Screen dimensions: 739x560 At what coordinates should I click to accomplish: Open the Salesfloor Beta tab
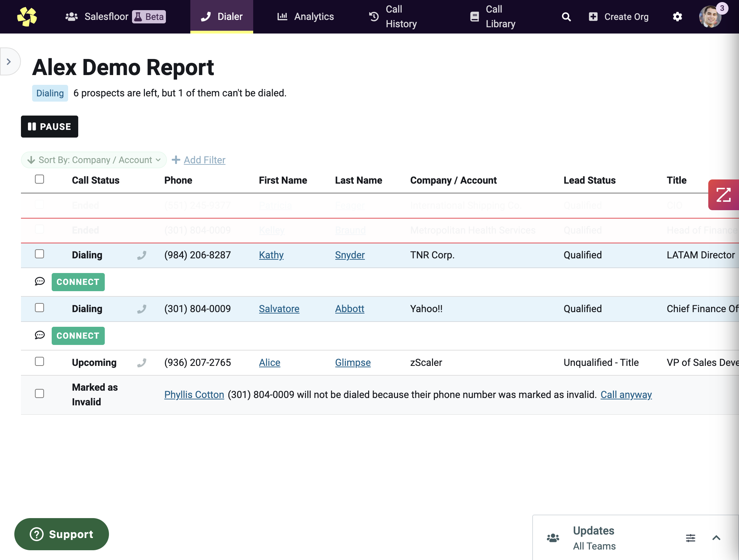click(x=116, y=17)
